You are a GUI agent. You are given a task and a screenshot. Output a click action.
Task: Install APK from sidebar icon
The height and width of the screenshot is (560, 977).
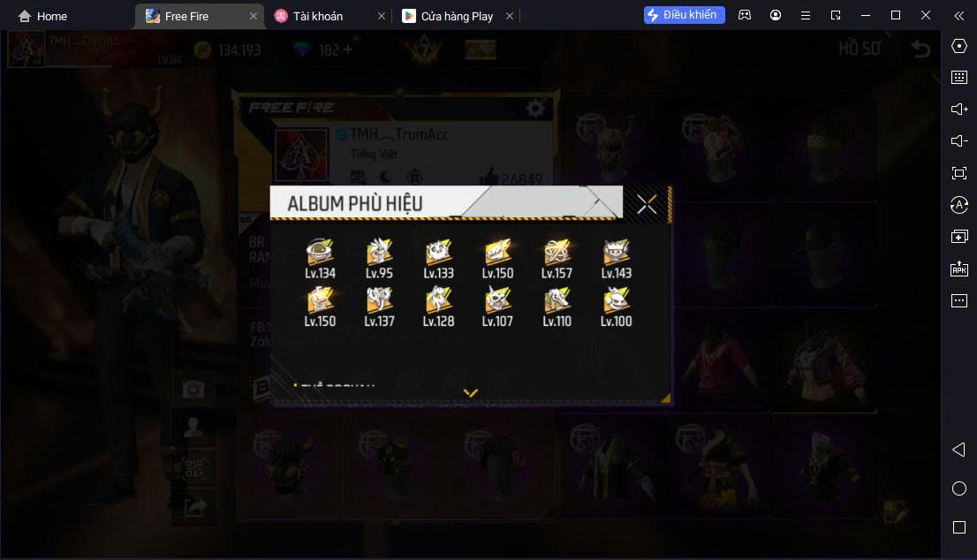[x=959, y=269]
